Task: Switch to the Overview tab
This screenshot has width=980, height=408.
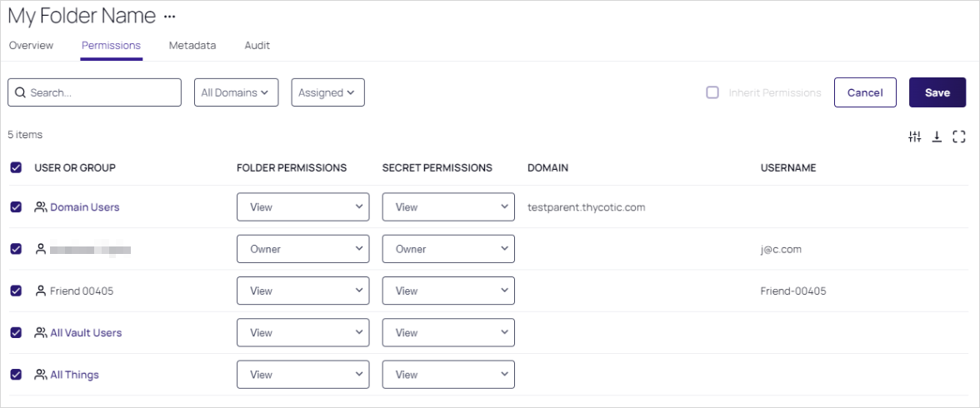Action: pyautogui.click(x=31, y=46)
